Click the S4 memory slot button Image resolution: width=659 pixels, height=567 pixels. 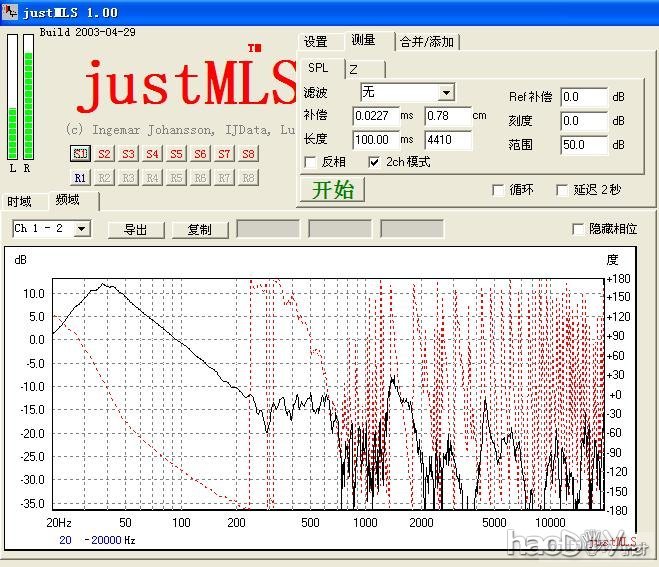152,154
